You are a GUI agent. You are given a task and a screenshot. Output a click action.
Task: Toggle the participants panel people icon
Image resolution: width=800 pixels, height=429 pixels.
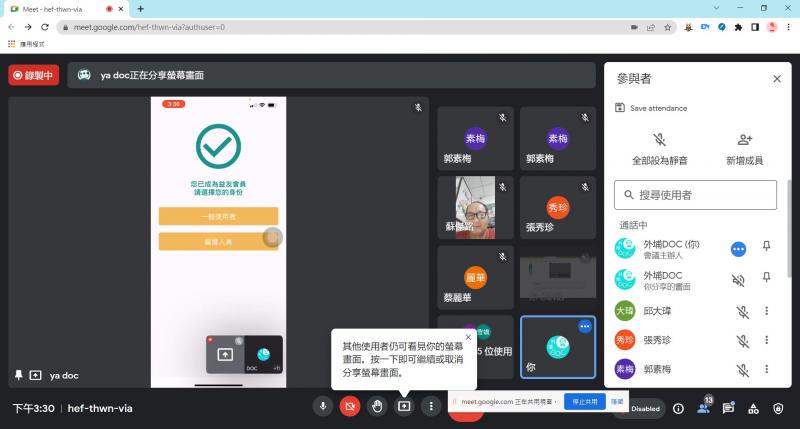point(704,408)
